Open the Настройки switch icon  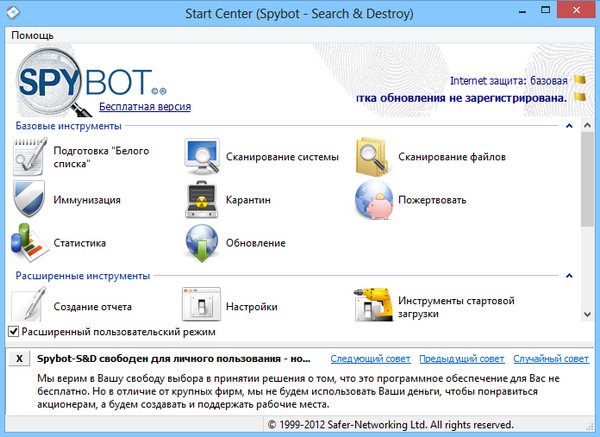pos(202,305)
